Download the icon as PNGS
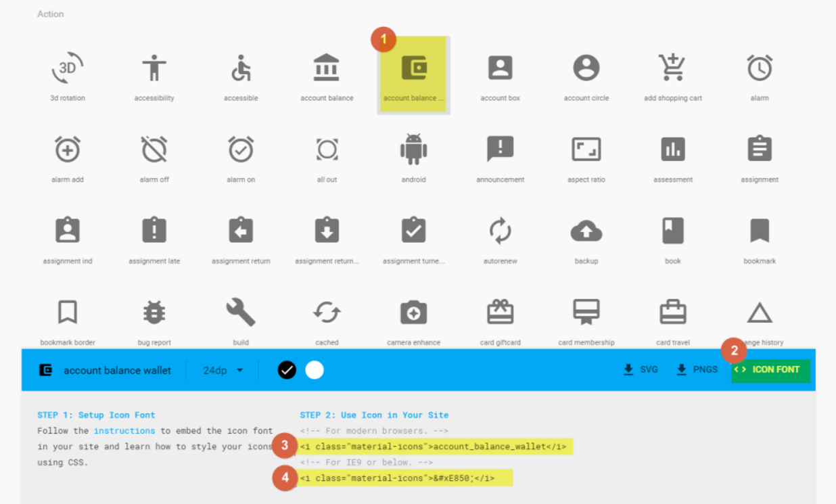Viewport: 836px width, 504px height. (697, 369)
